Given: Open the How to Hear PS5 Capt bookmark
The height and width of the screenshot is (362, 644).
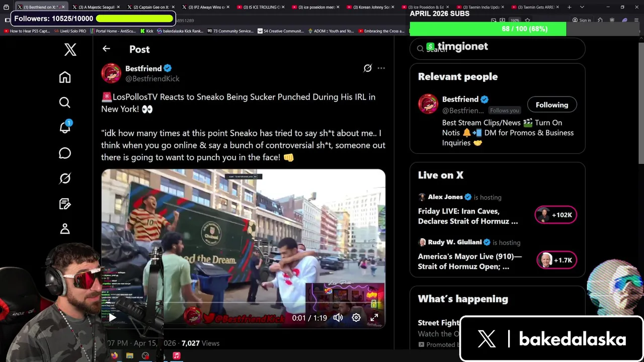Looking at the screenshot, I should pyautogui.click(x=27, y=31).
